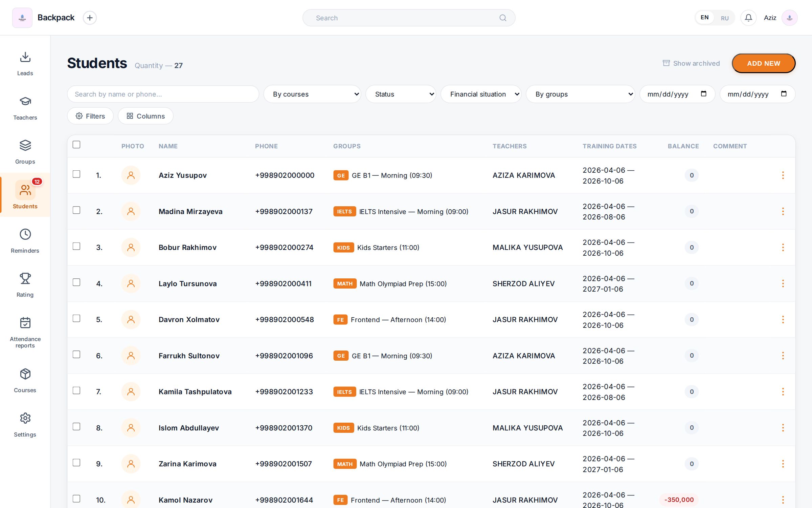
Task: Click the -350,000 balance badge
Action: [x=679, y=500]
